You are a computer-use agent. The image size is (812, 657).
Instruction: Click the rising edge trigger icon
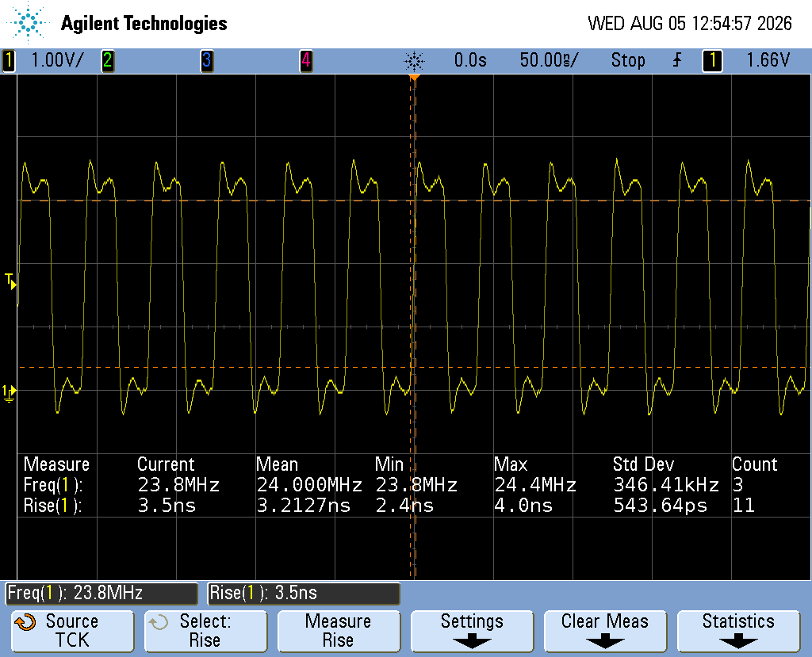point(677,60)
